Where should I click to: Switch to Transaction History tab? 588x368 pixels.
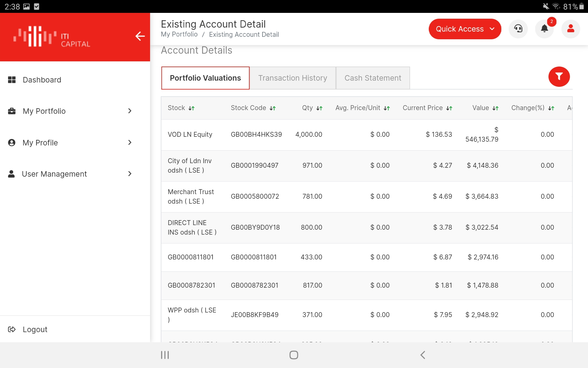coord(292,78)
